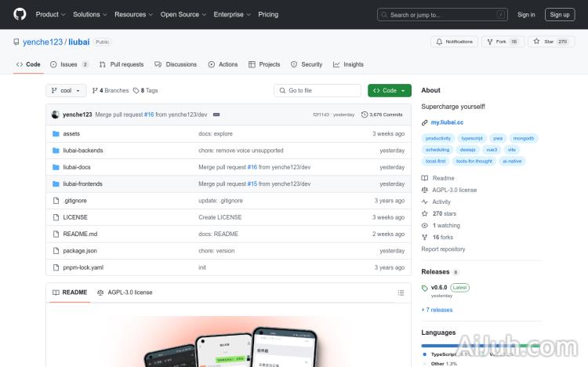Open the 8 Tags list
The width and height of the screenshot is (588, 367).
(x=146, y=91)
